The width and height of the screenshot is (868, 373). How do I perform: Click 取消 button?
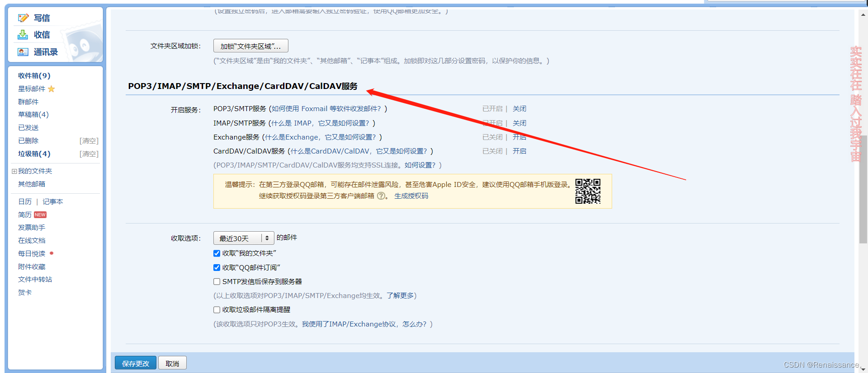pos(172,363)
